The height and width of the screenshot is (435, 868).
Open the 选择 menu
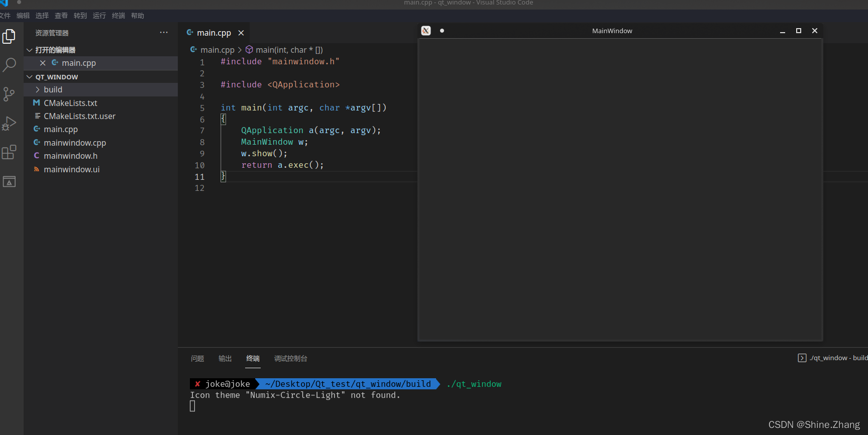42,16
